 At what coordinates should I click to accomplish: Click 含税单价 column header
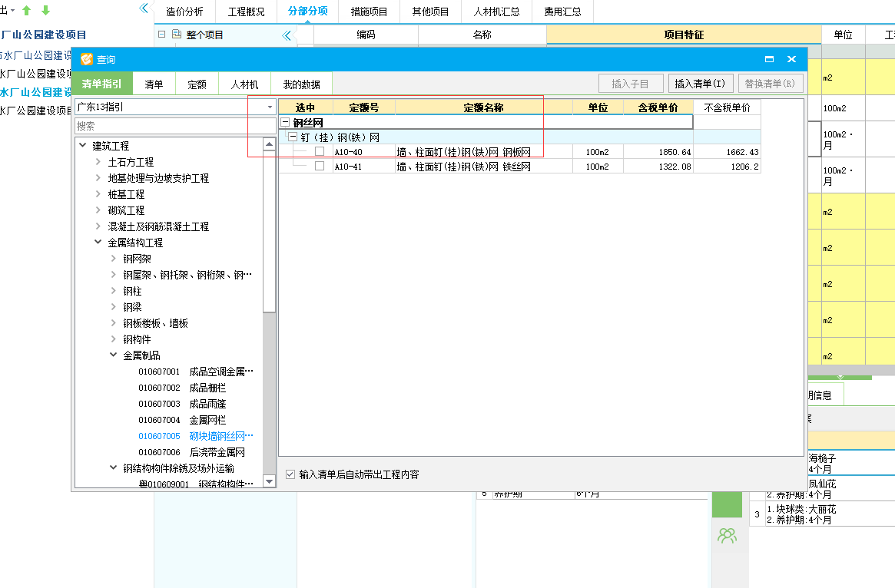coord(658,107)
